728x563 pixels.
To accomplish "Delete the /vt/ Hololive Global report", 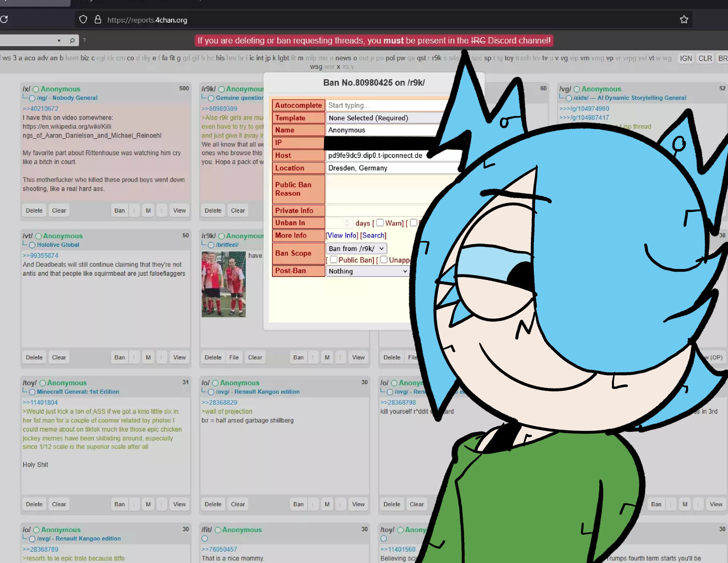I will tap(34, 357).
